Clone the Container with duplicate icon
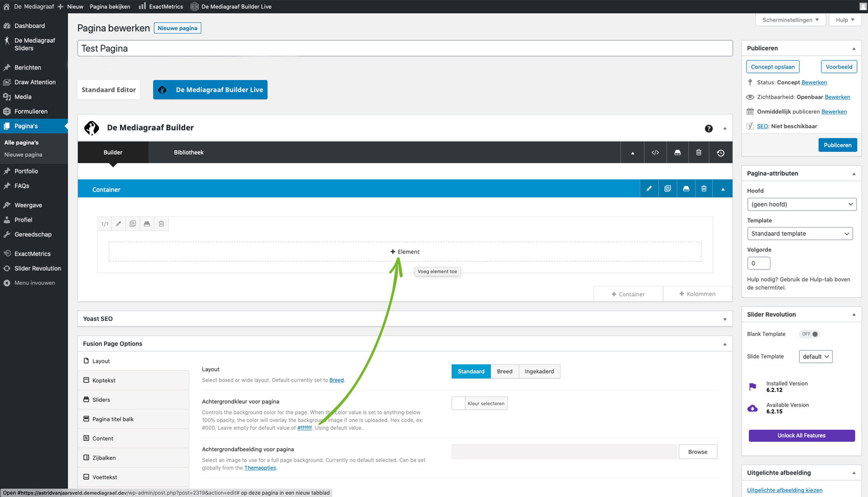This screenshot has height=497, width=868. click(x=667, y=189)
